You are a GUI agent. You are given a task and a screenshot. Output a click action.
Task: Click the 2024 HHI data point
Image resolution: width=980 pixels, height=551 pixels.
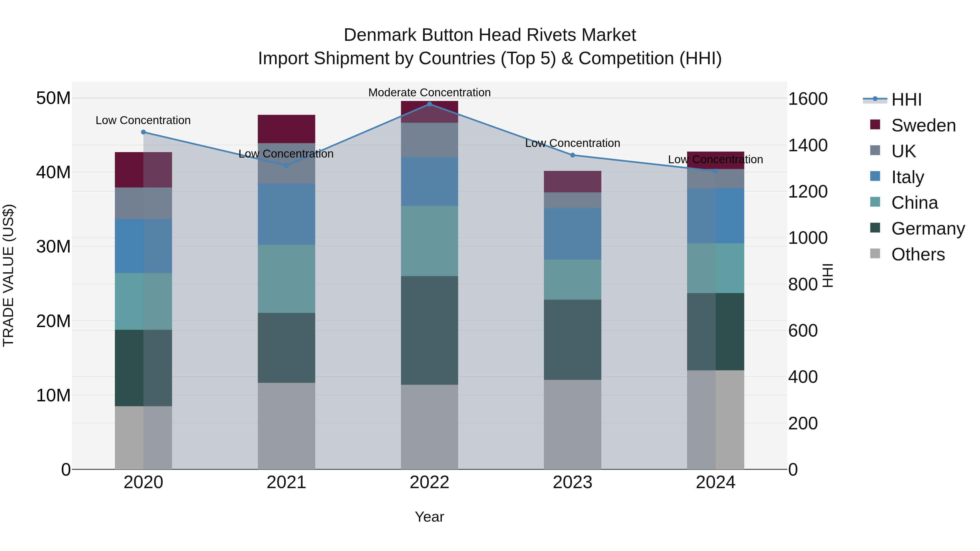coord(716,171)
